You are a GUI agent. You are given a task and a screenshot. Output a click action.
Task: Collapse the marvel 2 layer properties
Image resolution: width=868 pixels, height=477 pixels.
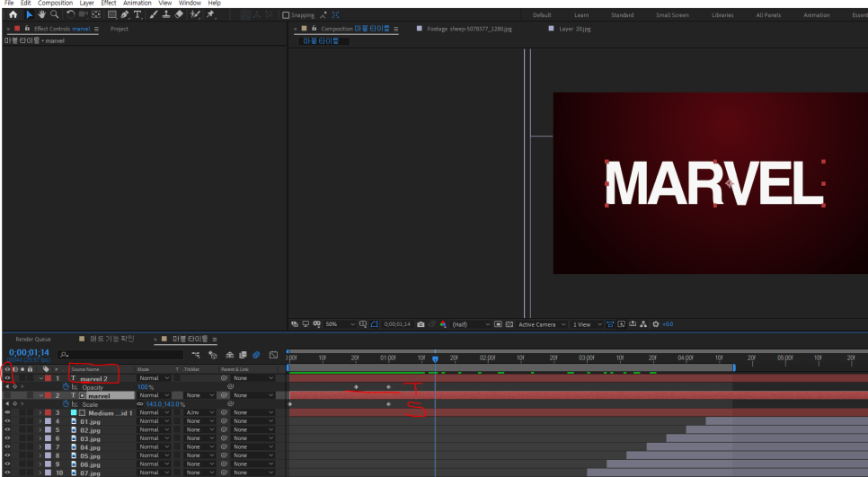point(40,378)
